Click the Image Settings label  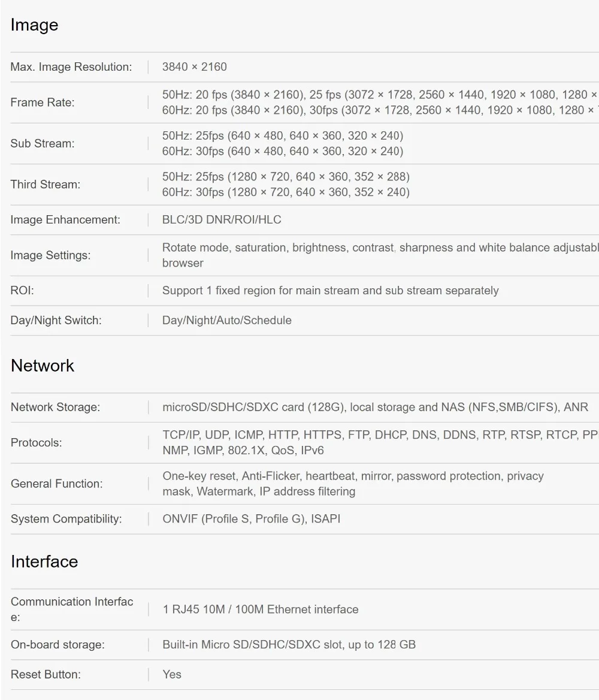click(x=50, y=255)
